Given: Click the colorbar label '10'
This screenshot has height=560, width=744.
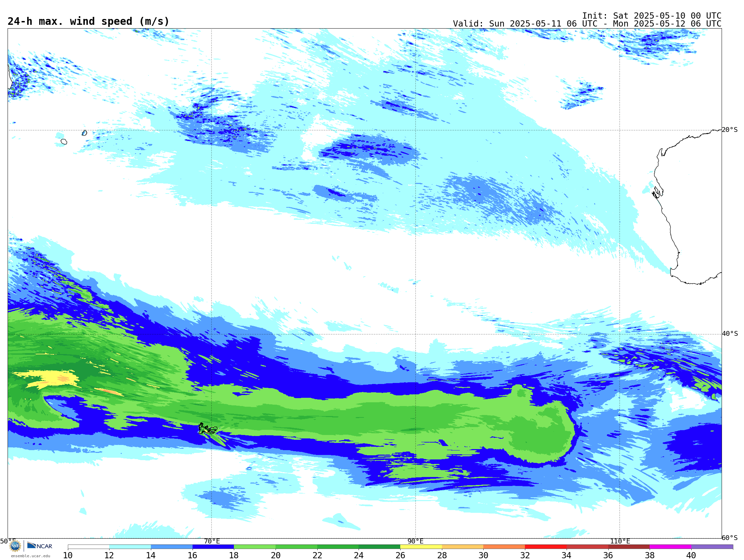Looking at the screenshot, I should click(x=68, y=556).
